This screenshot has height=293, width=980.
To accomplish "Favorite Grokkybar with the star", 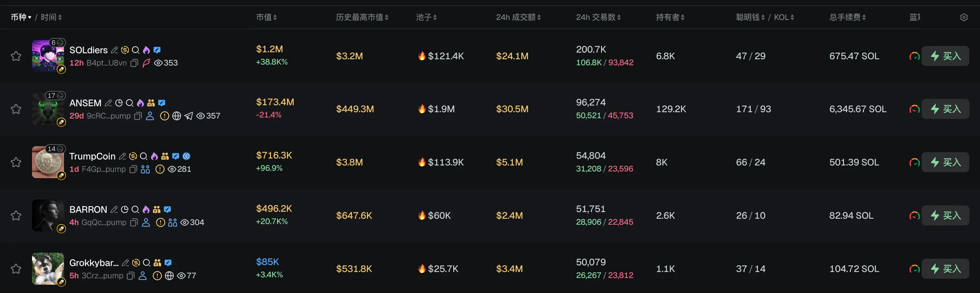I will (16, 269).
